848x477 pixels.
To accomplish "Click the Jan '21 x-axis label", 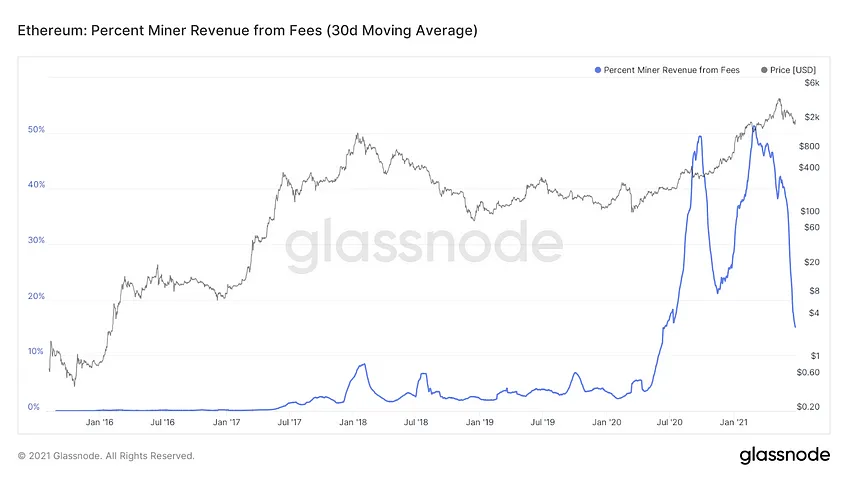I will click(x=733, y=422).
